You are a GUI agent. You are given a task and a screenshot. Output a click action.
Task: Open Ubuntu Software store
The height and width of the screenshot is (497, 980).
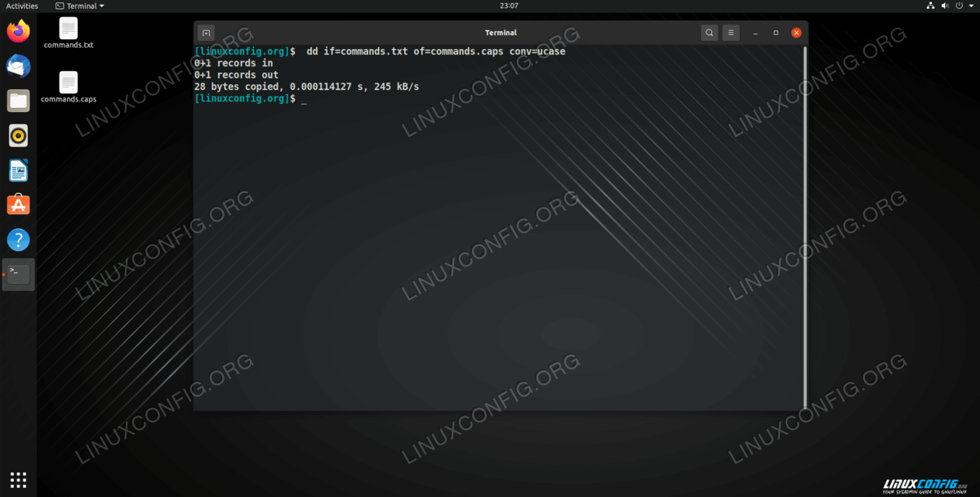coord(18,205)
